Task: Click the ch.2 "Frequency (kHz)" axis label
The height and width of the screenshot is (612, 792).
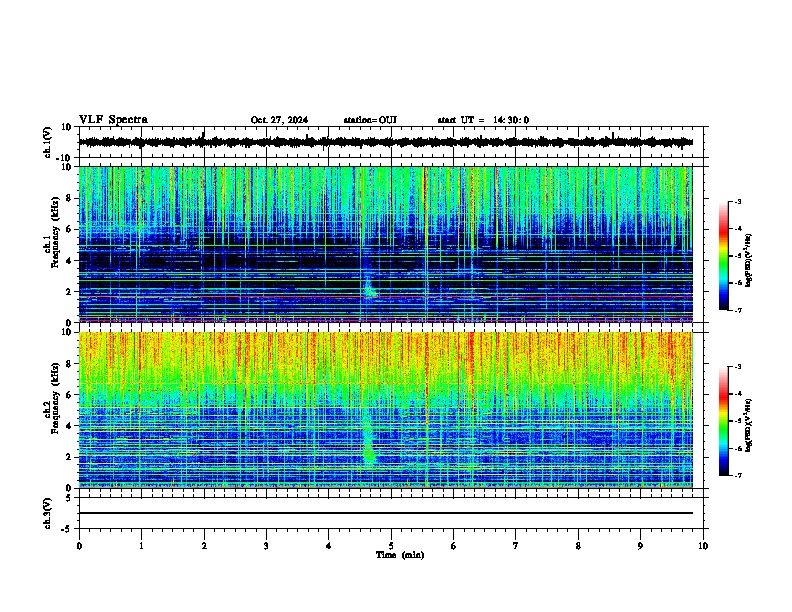Action: pyautogui.click(x=55, y=398)
